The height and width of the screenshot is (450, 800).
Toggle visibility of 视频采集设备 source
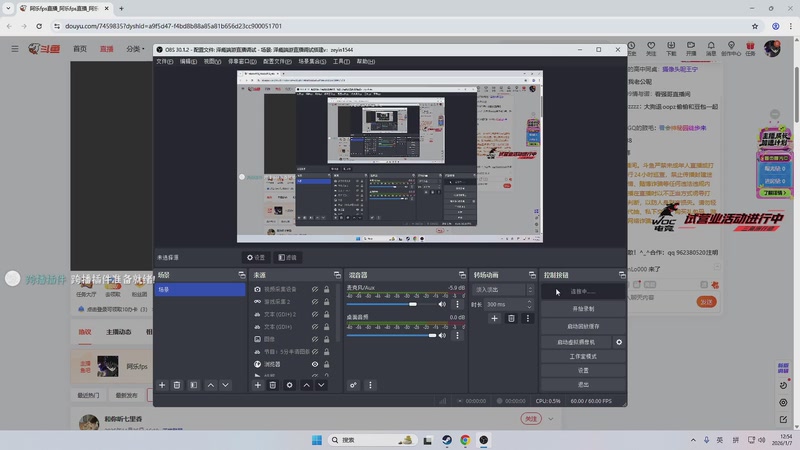coord(315,289)
